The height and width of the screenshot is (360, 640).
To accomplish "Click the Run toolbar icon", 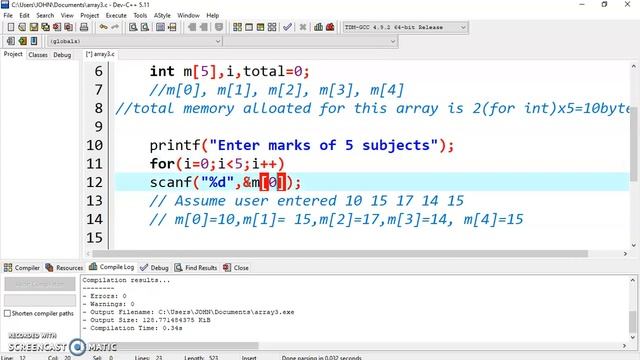I will [x=249, y=27].
